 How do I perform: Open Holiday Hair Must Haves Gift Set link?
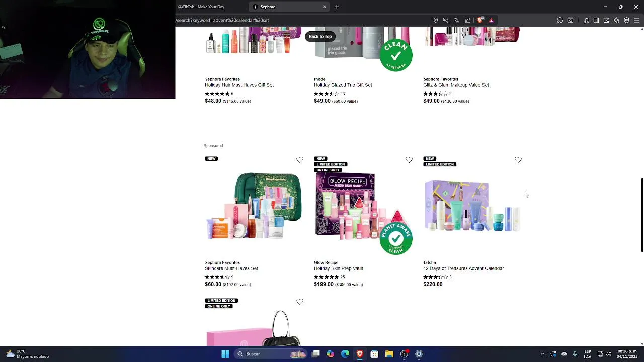239,85
